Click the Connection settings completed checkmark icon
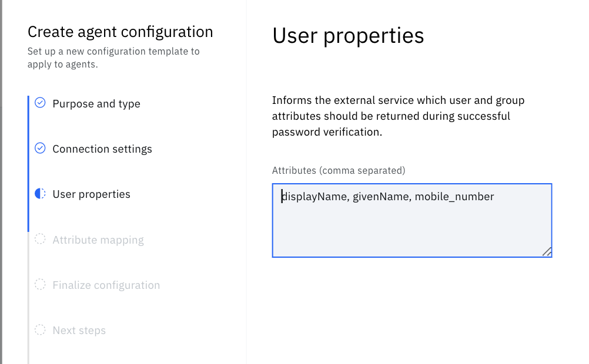Screen dimensions: 589x364 [x=40, y=148]
